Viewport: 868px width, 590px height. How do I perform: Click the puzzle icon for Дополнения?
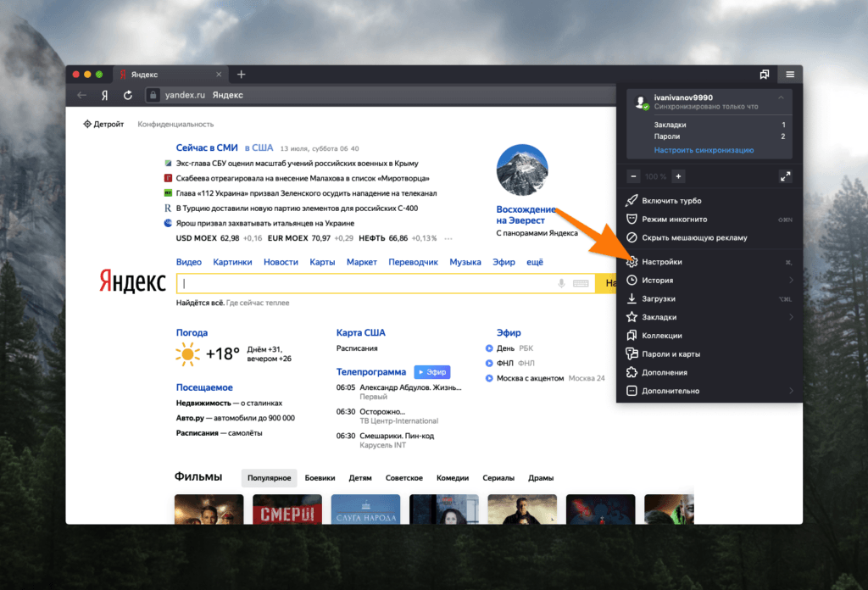632,372
